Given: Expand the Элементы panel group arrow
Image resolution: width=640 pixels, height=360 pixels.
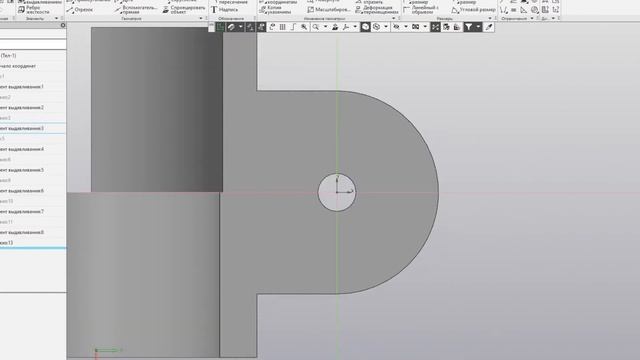Looking at the screenshot, I should [x=56, y=18].
